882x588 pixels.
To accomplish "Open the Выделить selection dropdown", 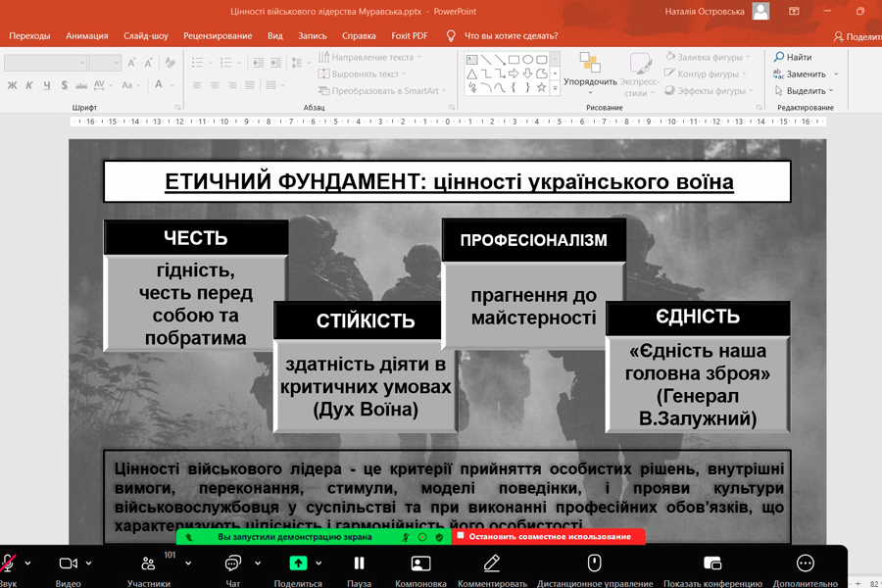I will 804,90.
